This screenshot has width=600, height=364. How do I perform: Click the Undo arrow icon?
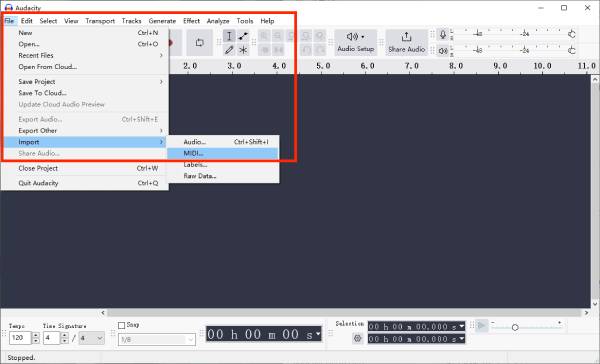coord(306,50)
